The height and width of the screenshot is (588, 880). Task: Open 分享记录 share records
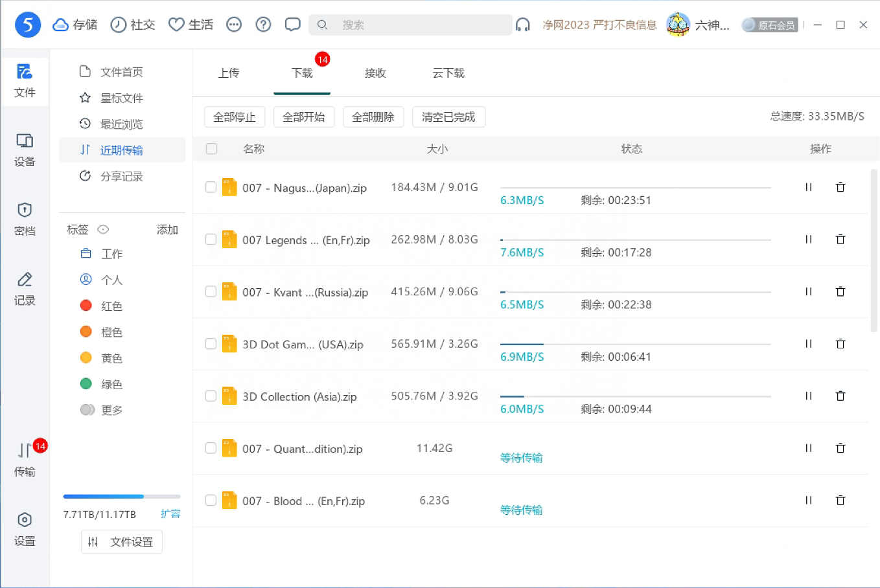(122, 176)
